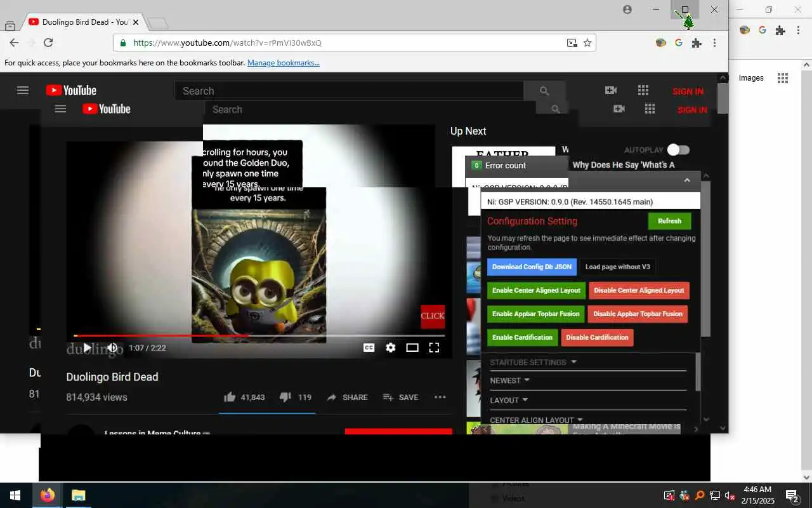Viewport: 812px width, 508px height.
Task: Expand the STARTUBE SETTINGS section
Action: (x=534, y=363)
